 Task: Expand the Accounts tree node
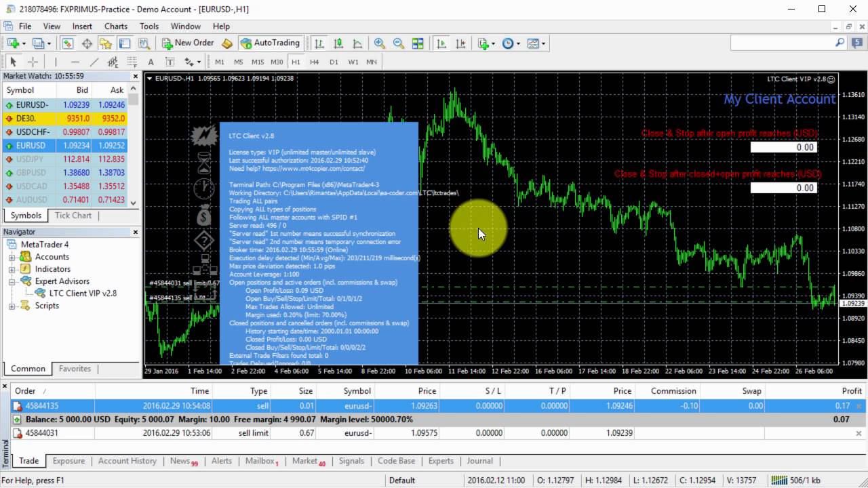(12, 257)
